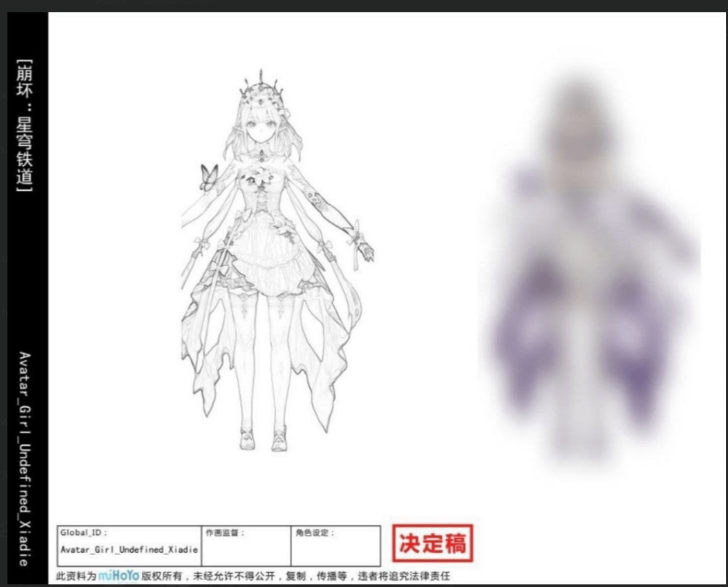Click the character line-art sketch

[277, 260]
